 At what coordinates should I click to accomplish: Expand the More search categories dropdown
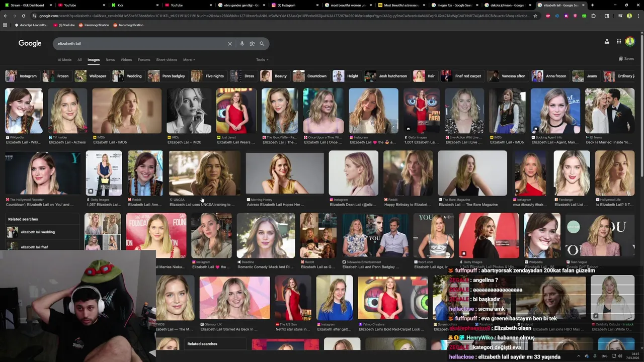click(189, 60)
